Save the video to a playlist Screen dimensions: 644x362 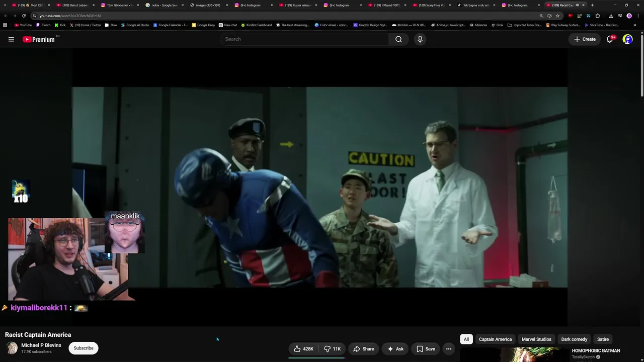[x=425, y=349]
